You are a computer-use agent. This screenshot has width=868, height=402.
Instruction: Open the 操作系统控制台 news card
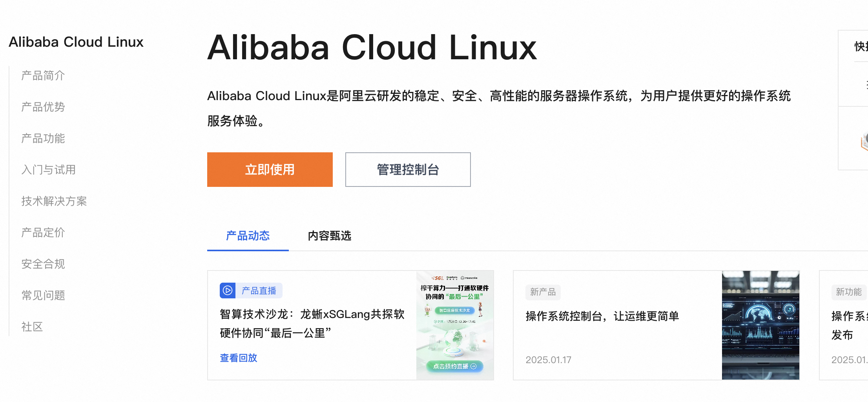pos(603,316)
